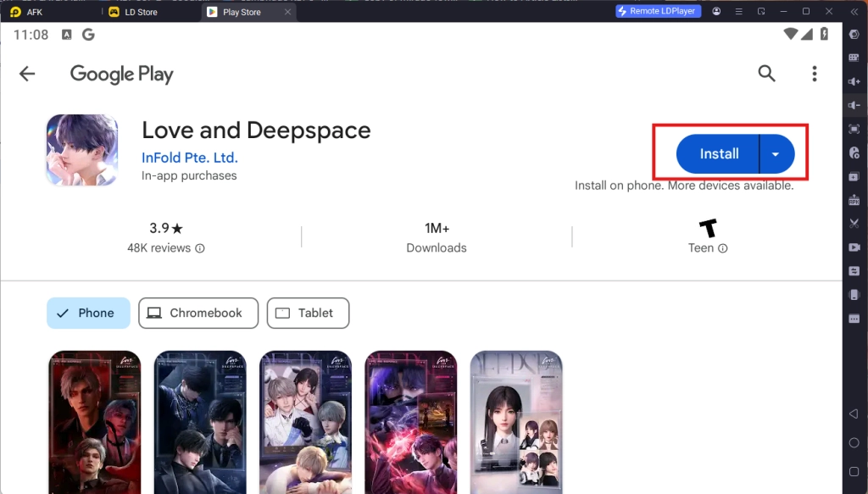
Task: Open the fourth screenshot with pink energy battle
Action: coord(411,422)
